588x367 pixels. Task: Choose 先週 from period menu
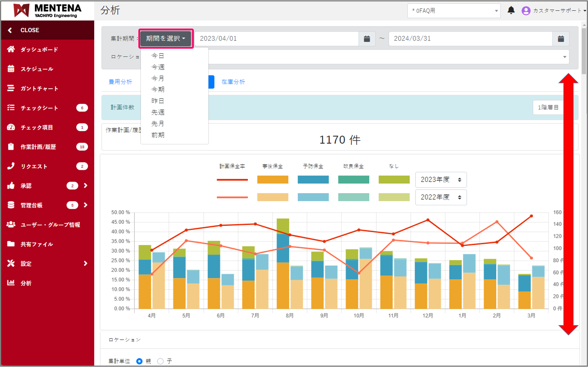[x=158, y=112]
